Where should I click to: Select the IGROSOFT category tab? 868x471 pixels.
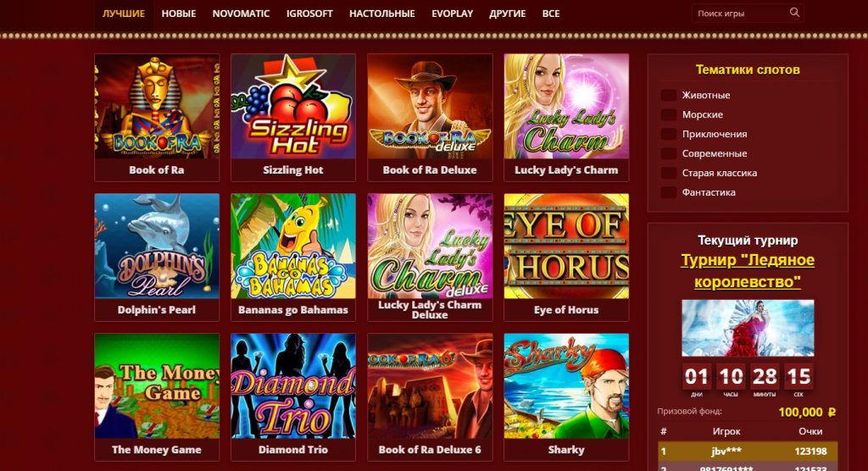point(309,14)
